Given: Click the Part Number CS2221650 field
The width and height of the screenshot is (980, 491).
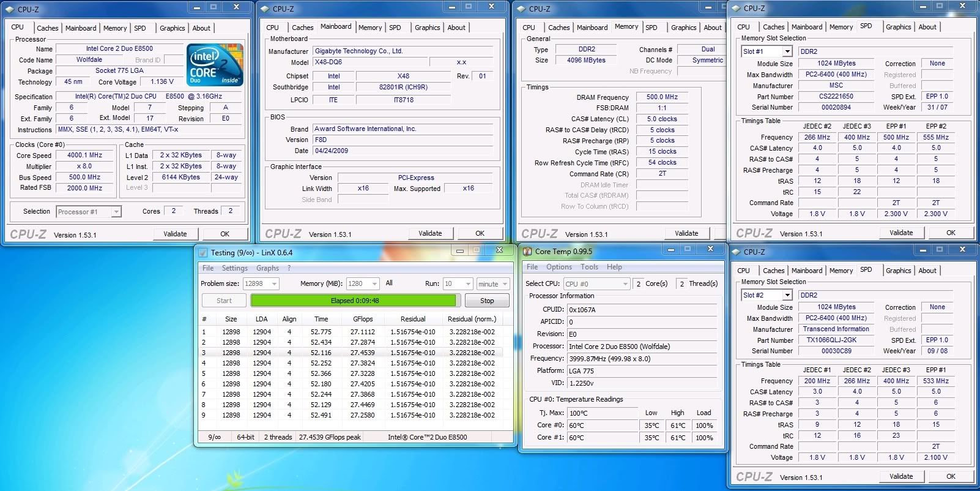Looking at the screenshot, I should pos(836,96).
